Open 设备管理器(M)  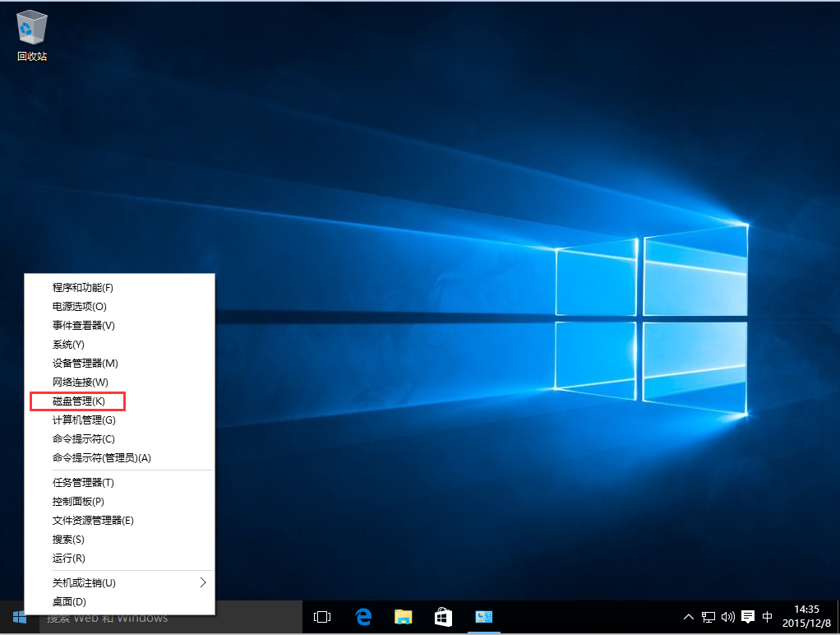point(119,363)
